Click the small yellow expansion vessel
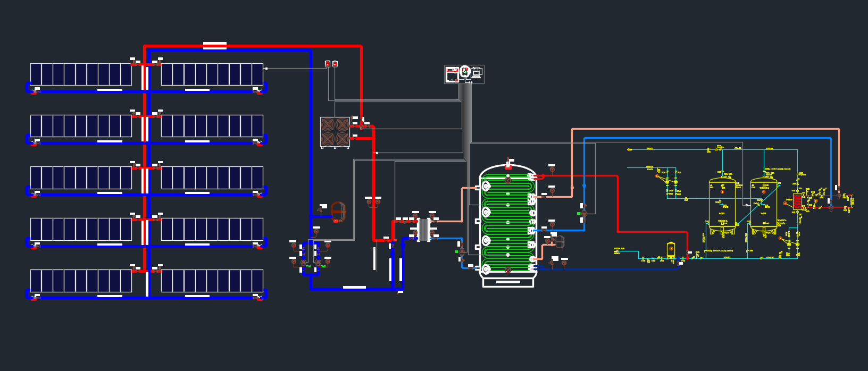868x371 pixels. pos(671,250)
